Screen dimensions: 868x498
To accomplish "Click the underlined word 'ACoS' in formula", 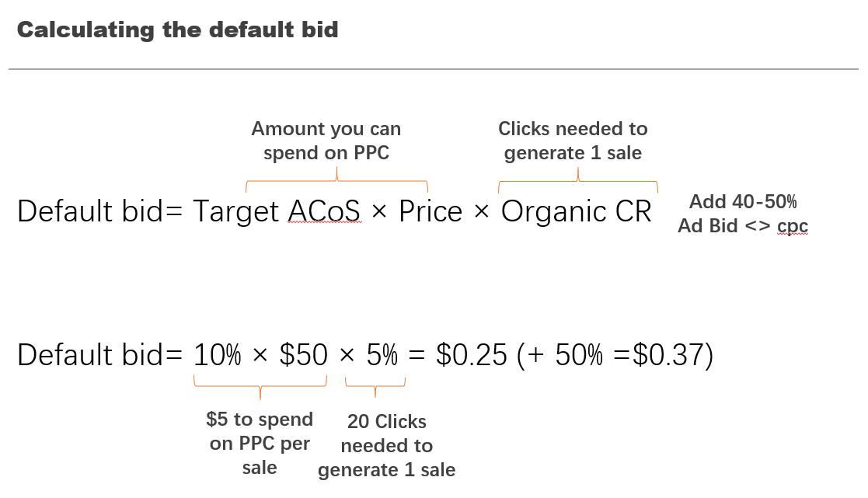I will [x=324, y=211].
